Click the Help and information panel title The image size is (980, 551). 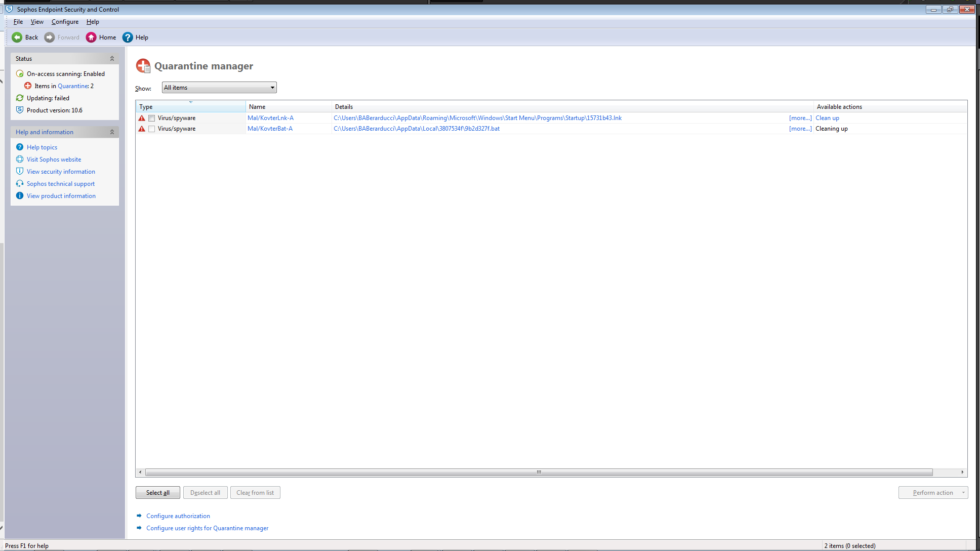point(45,132)
